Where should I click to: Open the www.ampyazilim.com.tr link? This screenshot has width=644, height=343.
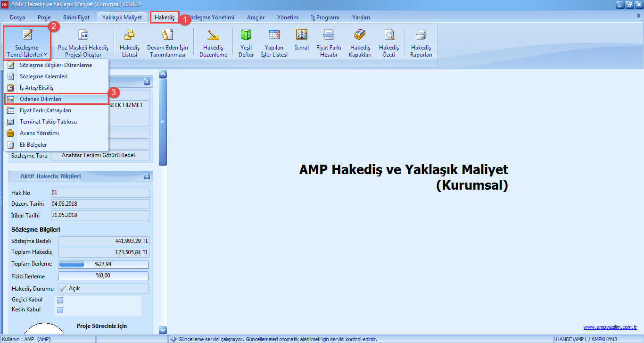pyautogui.click(x=610, y=327)
